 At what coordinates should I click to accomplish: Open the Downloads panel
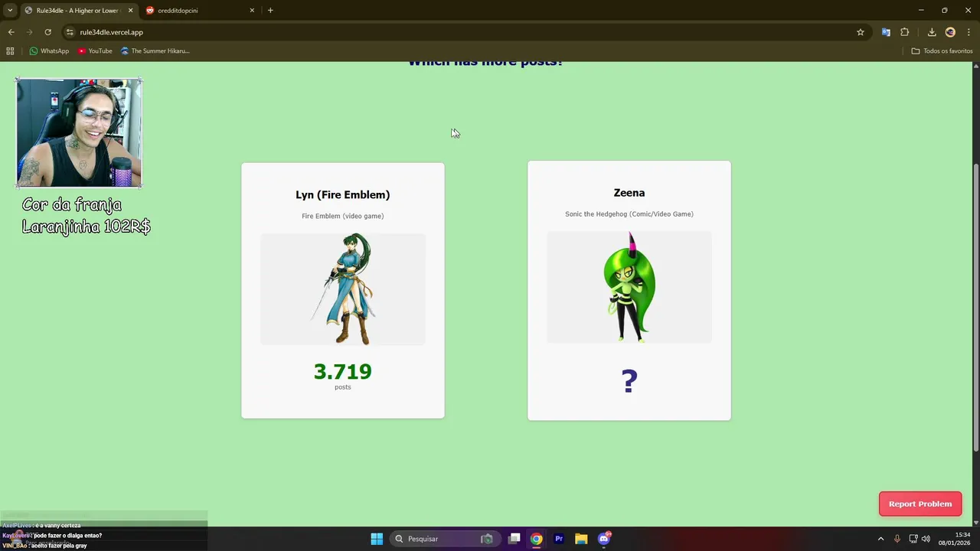click(932, 32)
